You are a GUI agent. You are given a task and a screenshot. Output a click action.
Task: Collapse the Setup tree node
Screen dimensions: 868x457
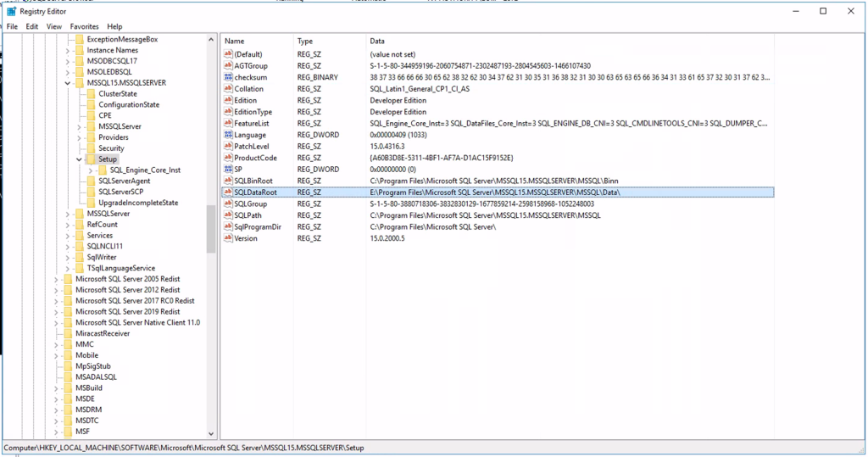click(79, 159)
